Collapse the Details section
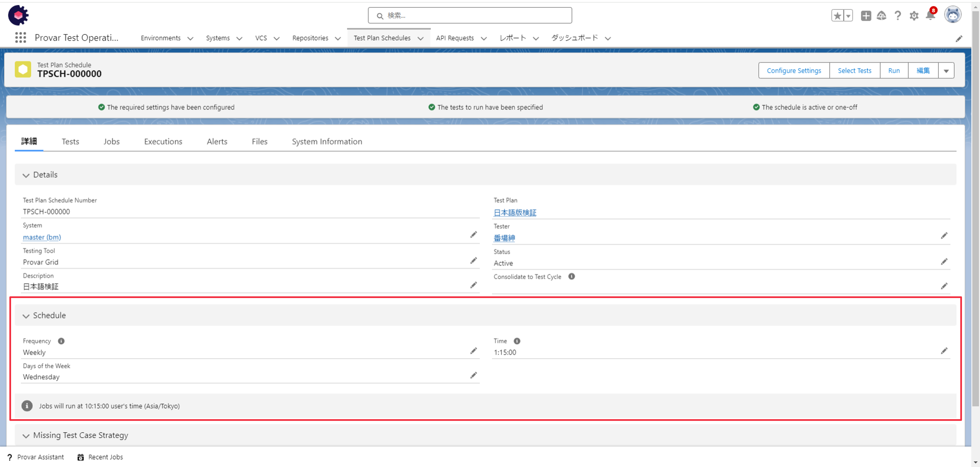The width and height of the screenshot is (980, 467). (26, 175)
